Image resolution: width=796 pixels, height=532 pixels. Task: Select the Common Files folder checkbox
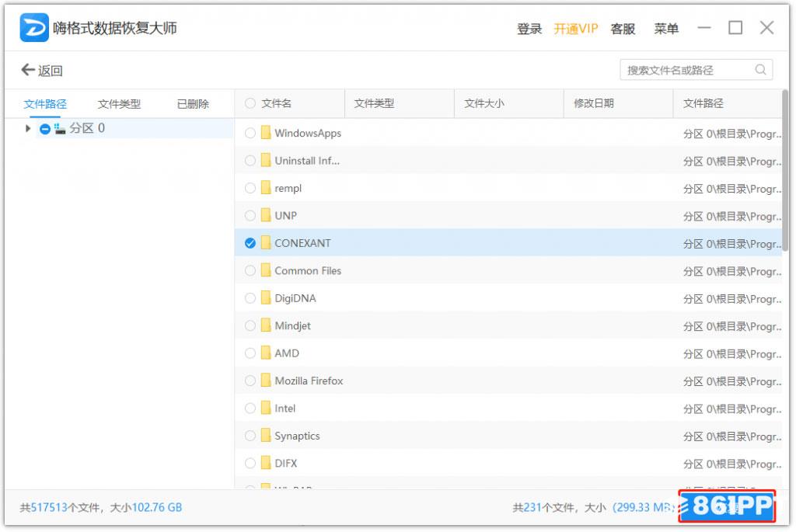click(250, 271)
